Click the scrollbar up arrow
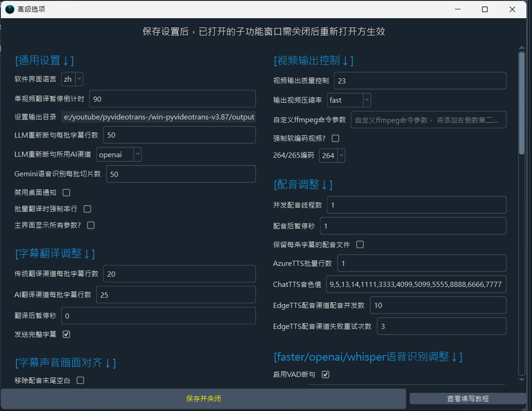 [x=522, y=47]
